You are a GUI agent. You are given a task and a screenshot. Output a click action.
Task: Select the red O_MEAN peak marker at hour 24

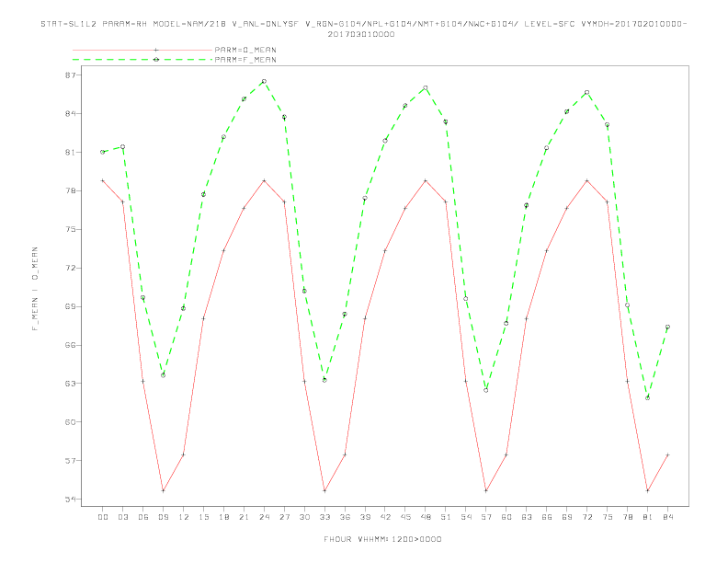pyautogui.click(x=264, y=180)
